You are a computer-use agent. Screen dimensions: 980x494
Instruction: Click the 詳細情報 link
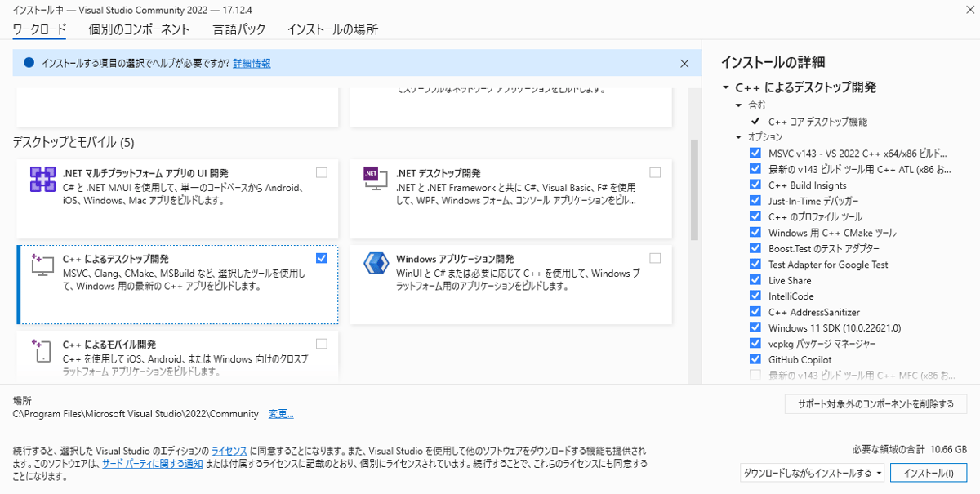pyautogui.click(x=252, y=63)
